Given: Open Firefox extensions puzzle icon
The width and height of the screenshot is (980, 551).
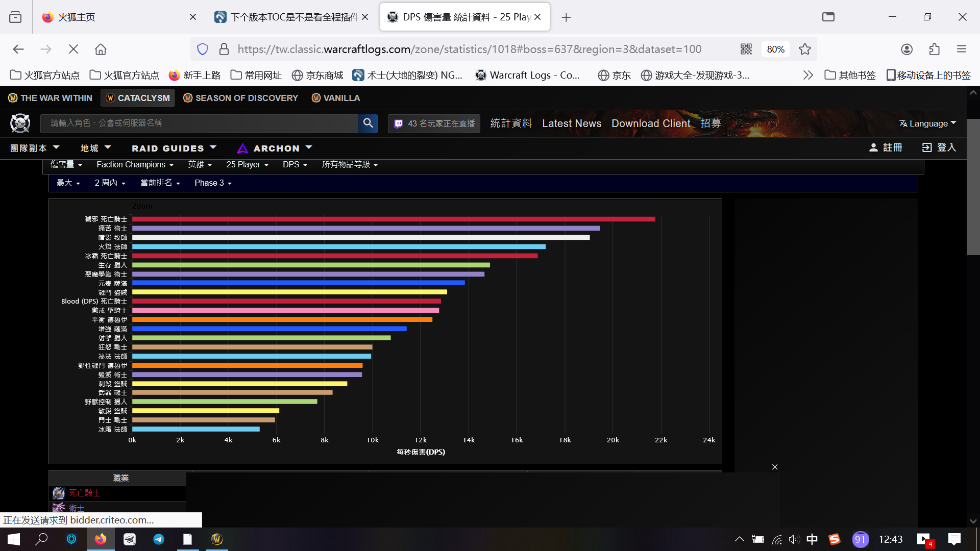Looking at the screenshot, I should pyautogui.click(x=934, y=49).
